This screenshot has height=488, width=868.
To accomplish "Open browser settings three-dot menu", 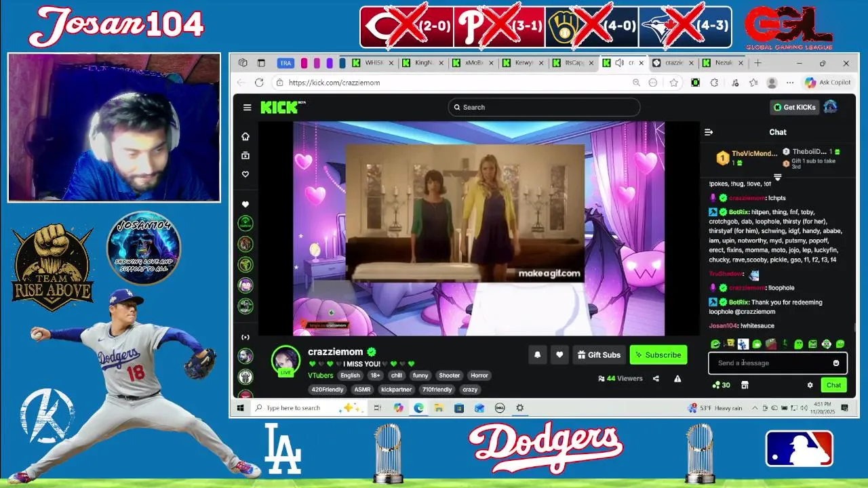I will (789, 83).
